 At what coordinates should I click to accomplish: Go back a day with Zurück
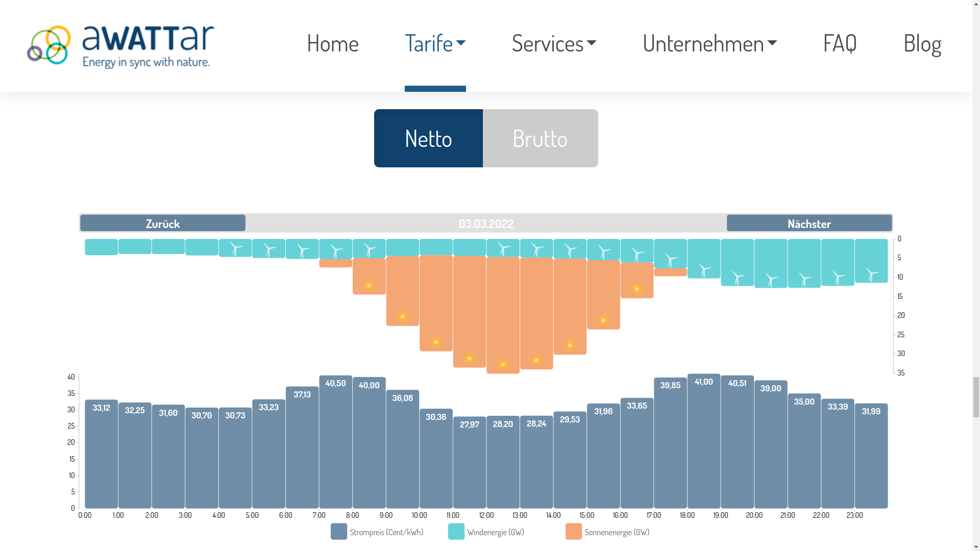coord(163,223)
